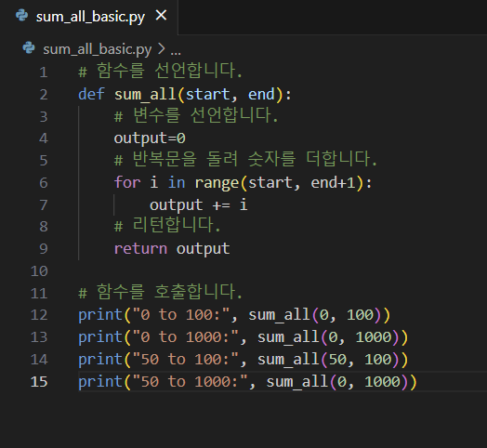Click 'print' on line 13
The height and width of the screenshot is (448, 487).
point(100,337)
